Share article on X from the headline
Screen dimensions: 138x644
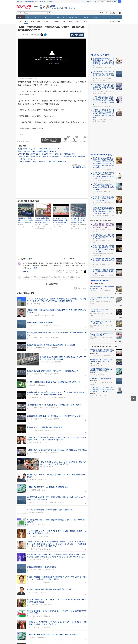[x=42, y=35]
